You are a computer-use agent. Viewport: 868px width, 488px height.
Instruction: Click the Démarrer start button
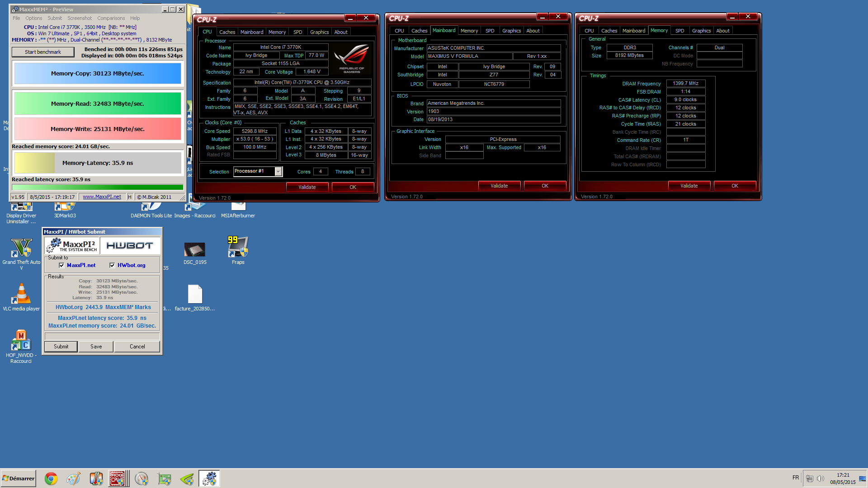coord(19,479)
